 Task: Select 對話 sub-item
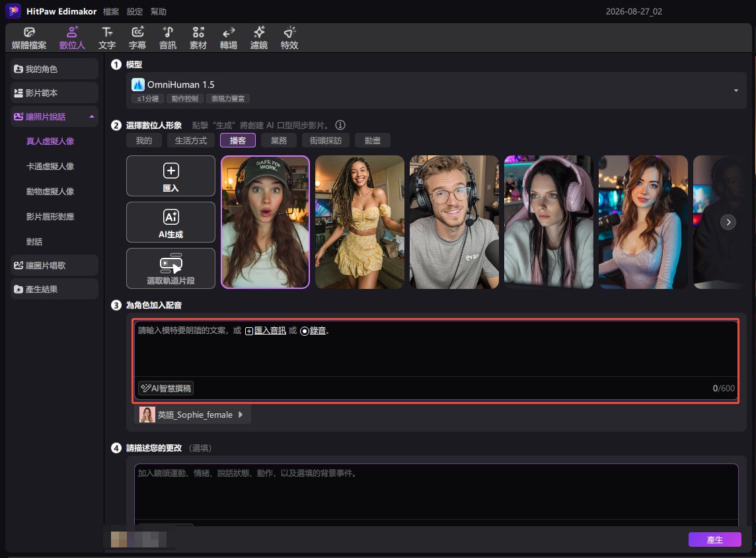[x=34, y=241]
